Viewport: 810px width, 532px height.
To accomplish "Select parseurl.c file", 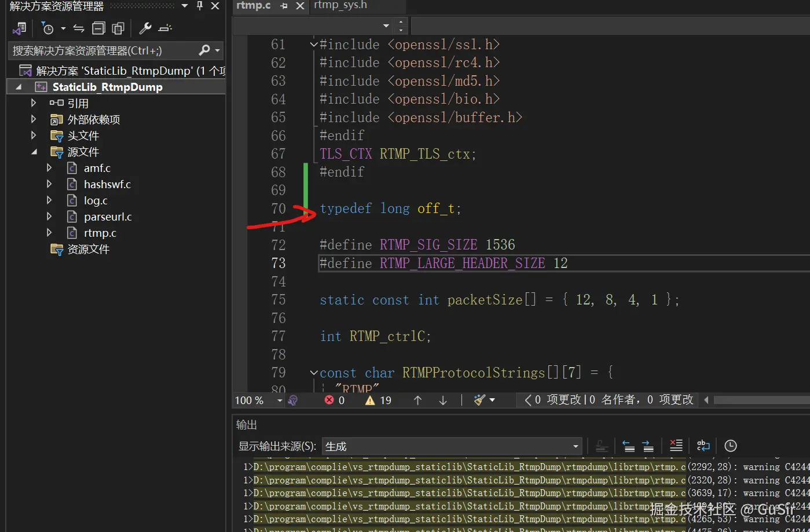I will [x=108, y=217].
